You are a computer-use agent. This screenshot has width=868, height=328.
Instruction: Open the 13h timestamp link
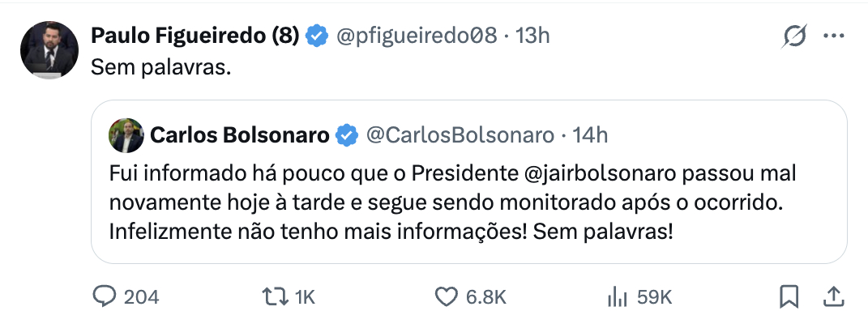pos(533,36)
